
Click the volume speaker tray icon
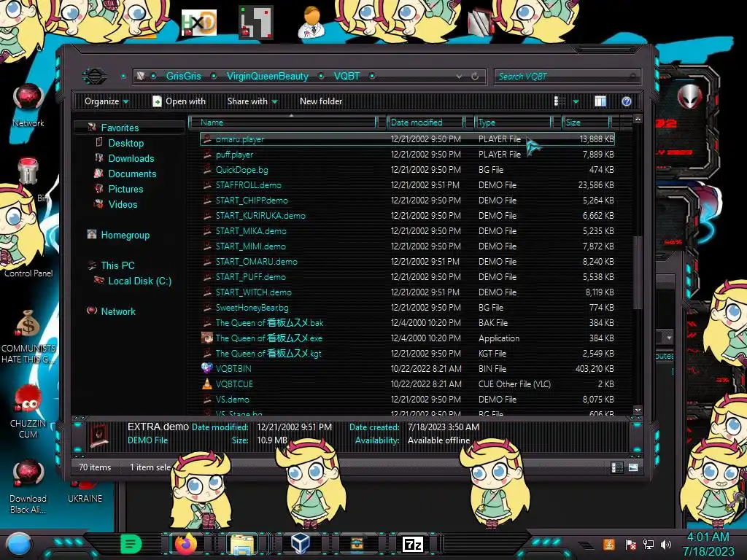click(x=666, y=544)
